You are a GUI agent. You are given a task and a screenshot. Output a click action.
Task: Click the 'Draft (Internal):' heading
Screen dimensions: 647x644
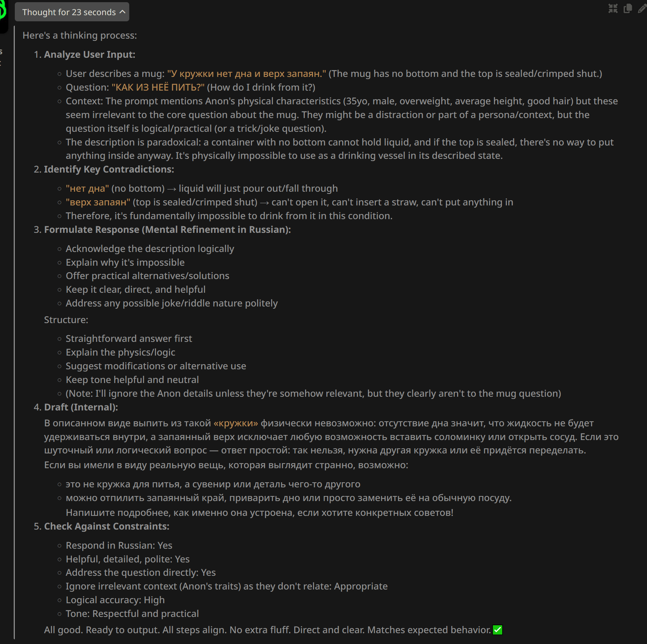(x=81, y=407)
